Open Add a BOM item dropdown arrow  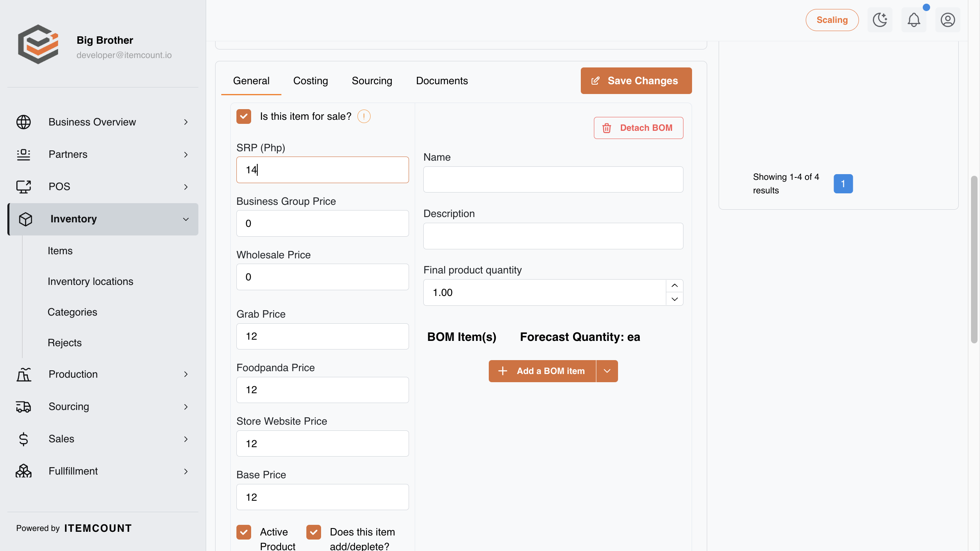[x=607, y=371]
